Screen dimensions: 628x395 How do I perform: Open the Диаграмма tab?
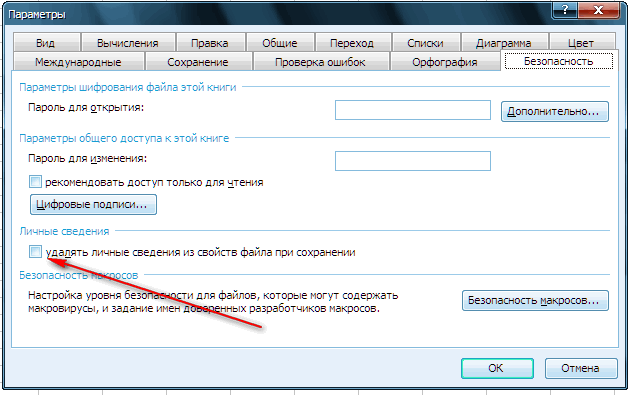point(504,42)
